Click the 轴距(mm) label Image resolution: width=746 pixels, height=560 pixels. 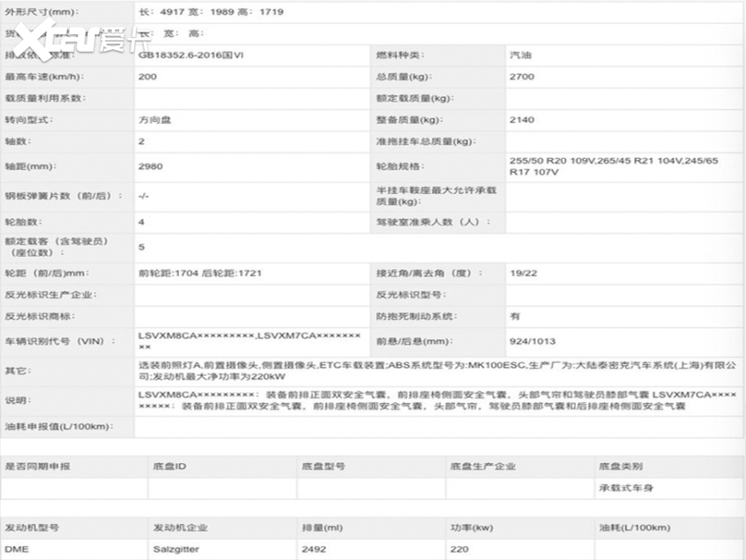click(x=31, y=167)
